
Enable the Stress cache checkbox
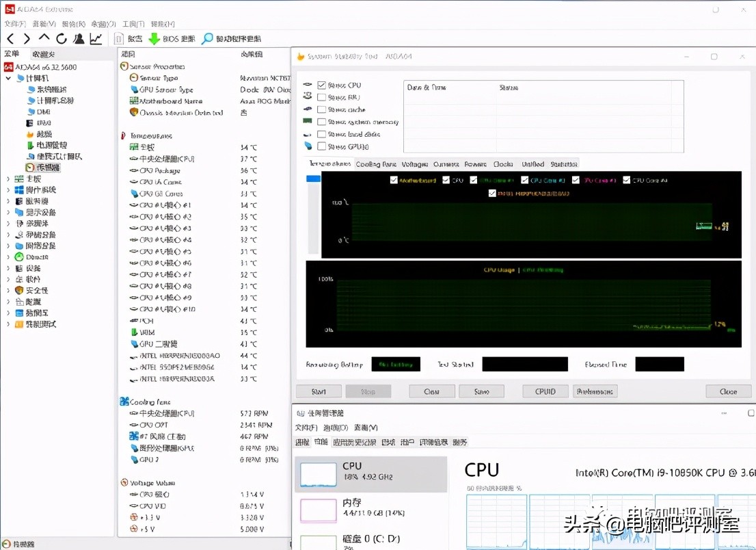(322, 109)
